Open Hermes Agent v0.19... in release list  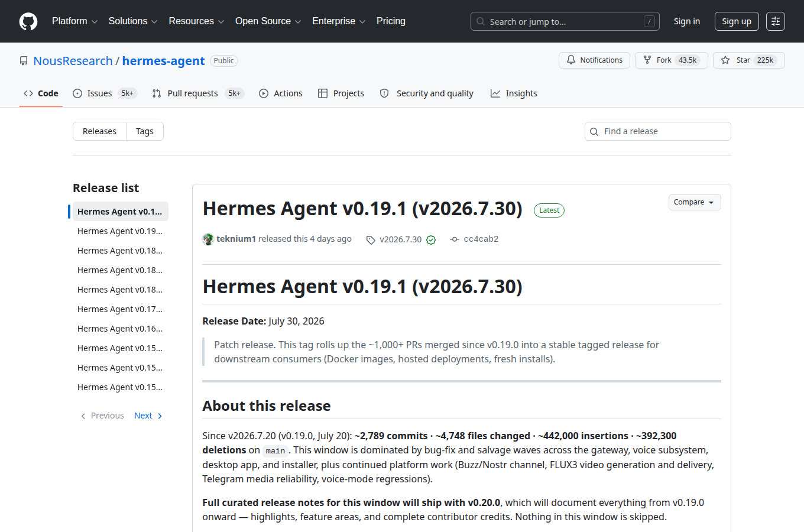pyautogui.click(x=121, y=231)
